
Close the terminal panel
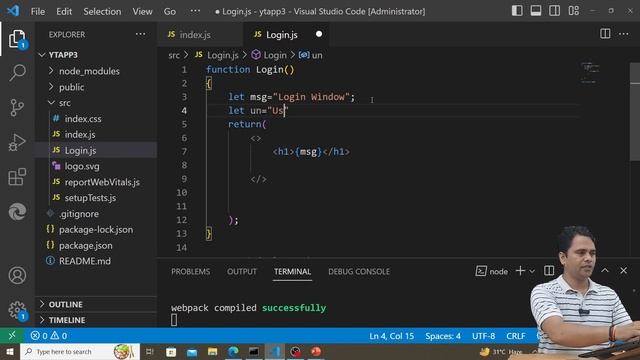[623, 270]
